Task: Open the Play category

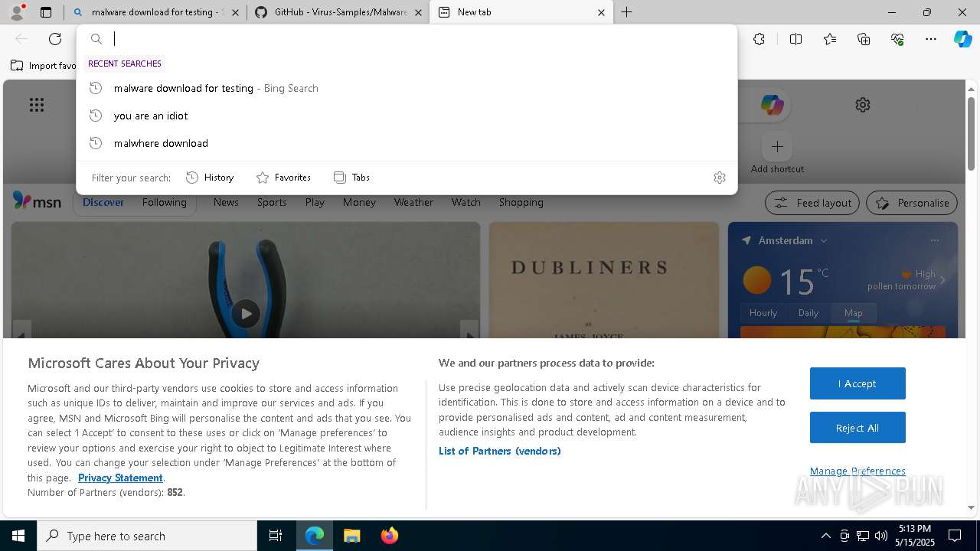Action: coord(315,202)
